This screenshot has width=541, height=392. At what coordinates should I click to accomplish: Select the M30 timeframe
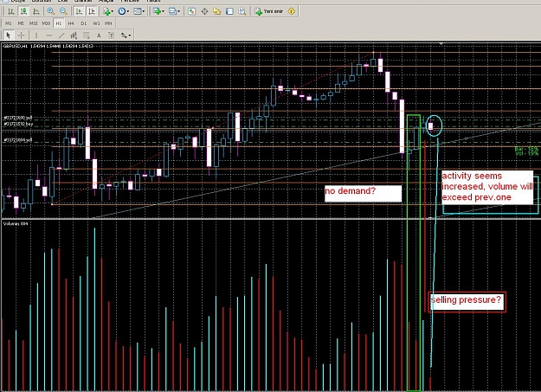coord(46,23)
